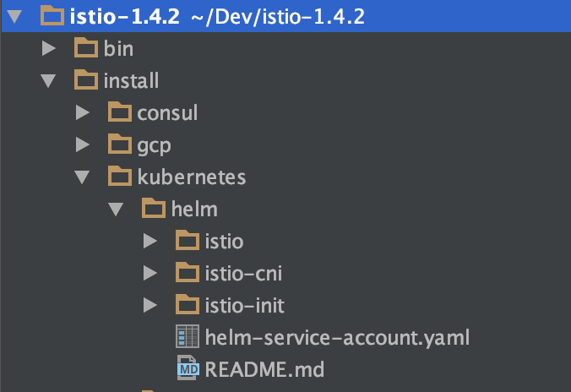Select the README.md file name
The height and width of the screenshot is (392, 571).
point(264,369)
